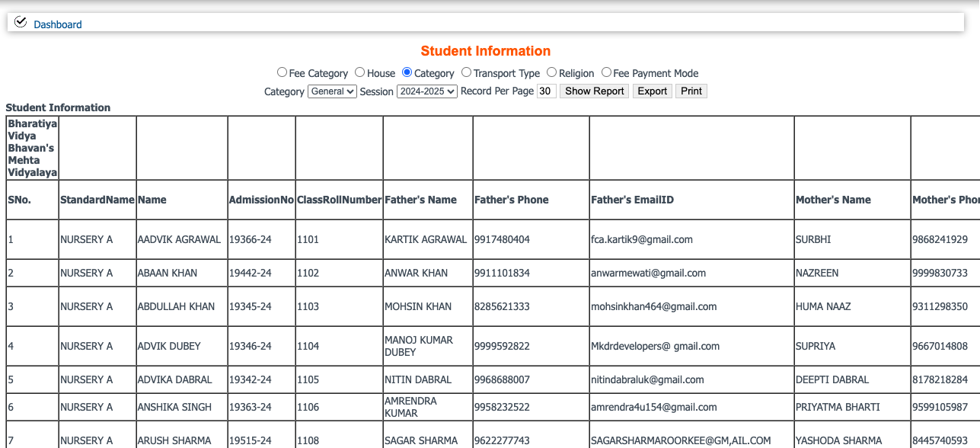
Task: Focus the Record Per Page field
Action: [547, 91]
